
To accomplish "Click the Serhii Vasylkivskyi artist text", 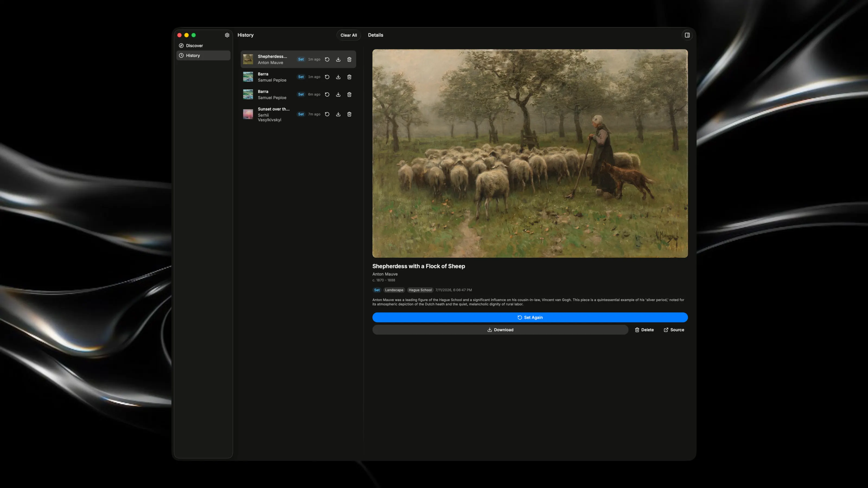I will 269,118.
